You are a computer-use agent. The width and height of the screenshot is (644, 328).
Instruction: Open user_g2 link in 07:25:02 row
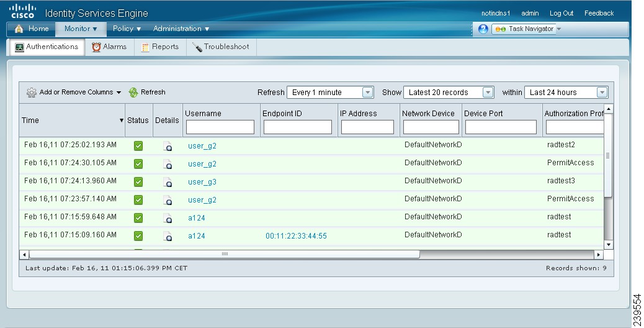click(x=202, y=146)
